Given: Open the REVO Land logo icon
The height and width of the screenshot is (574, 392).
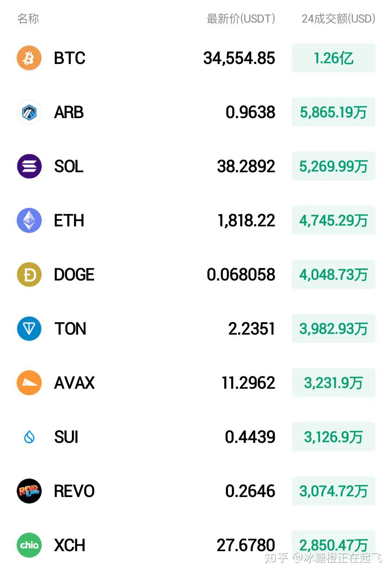Looking at the screenshot, I should point(29,491).
